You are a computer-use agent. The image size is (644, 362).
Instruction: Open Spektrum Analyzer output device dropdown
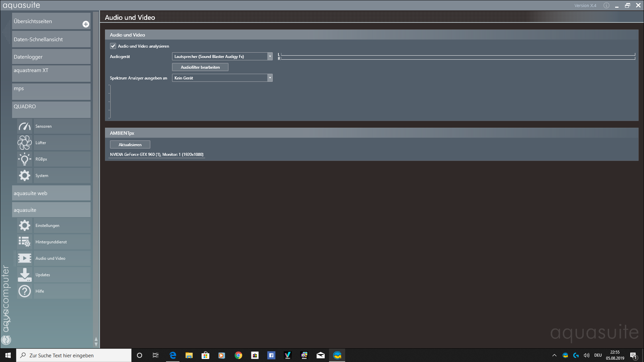point(270,78)
